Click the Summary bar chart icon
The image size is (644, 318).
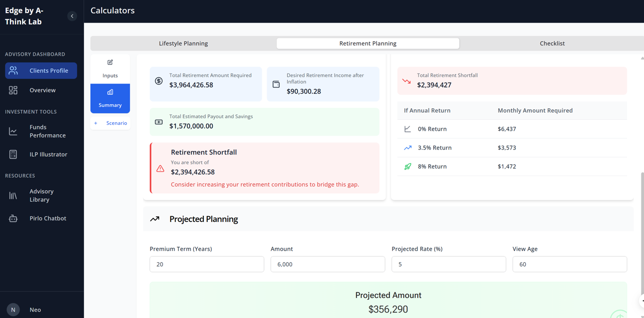[110, 92]
